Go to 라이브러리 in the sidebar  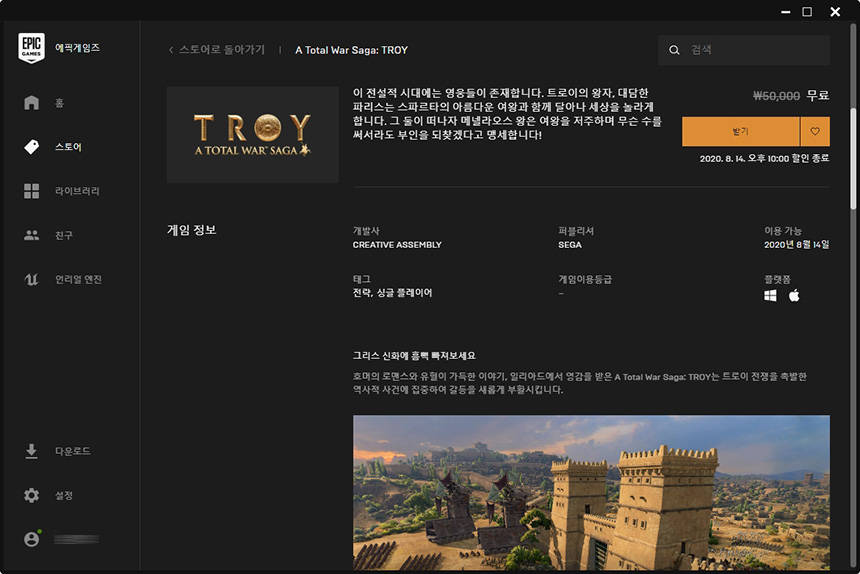click(x=77, y=191)
